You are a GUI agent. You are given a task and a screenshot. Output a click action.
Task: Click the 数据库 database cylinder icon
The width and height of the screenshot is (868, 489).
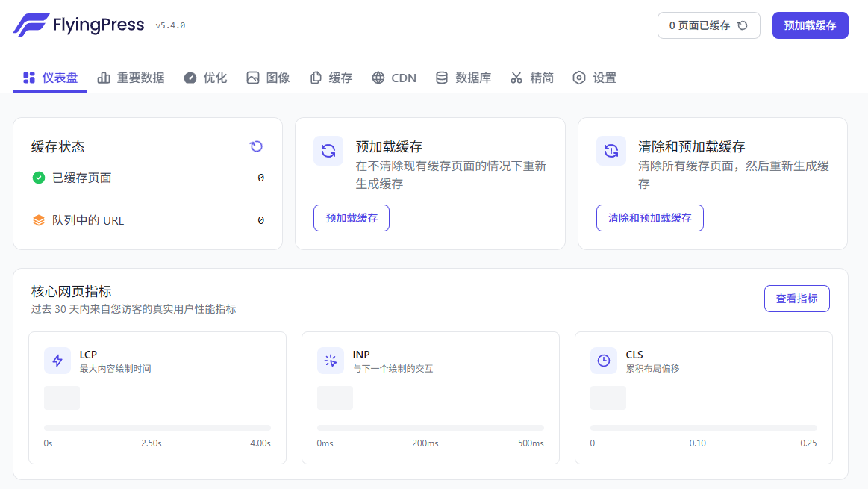442,78
